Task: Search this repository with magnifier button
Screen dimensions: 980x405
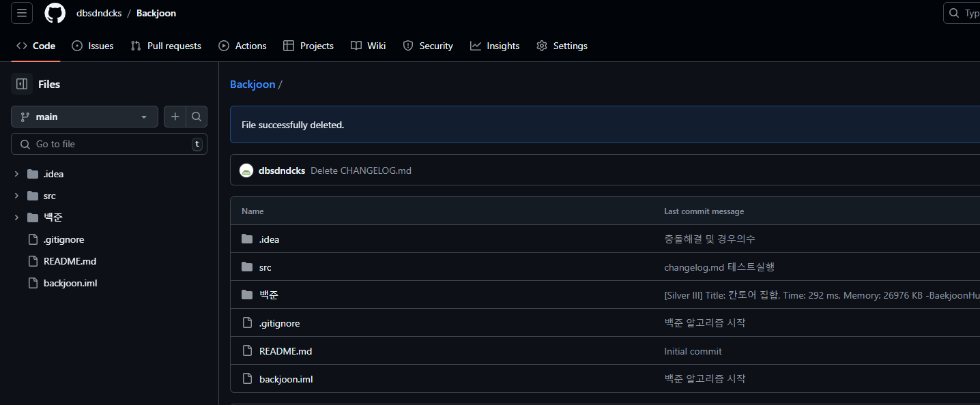Action: coord(197,117)
